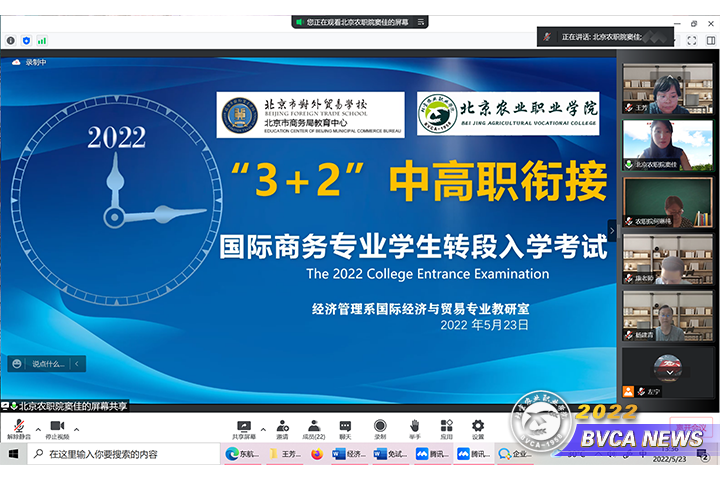Click the Invite (邀请) icon
720x480 pixels.
coord(283,425)
